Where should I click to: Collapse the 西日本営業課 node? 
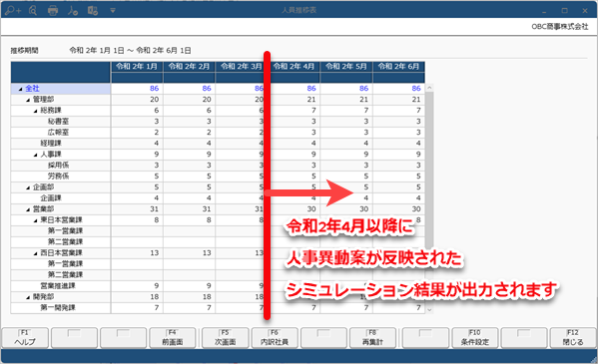pos(36,253)
